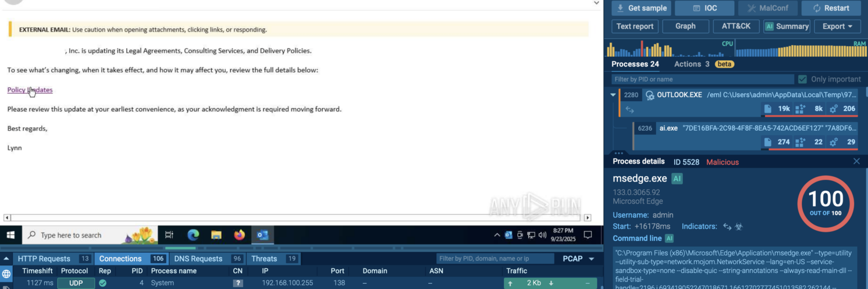The image size is (868, 289).
Task: Switch to the Actions beta tab
Action: (x=704, y=64)
